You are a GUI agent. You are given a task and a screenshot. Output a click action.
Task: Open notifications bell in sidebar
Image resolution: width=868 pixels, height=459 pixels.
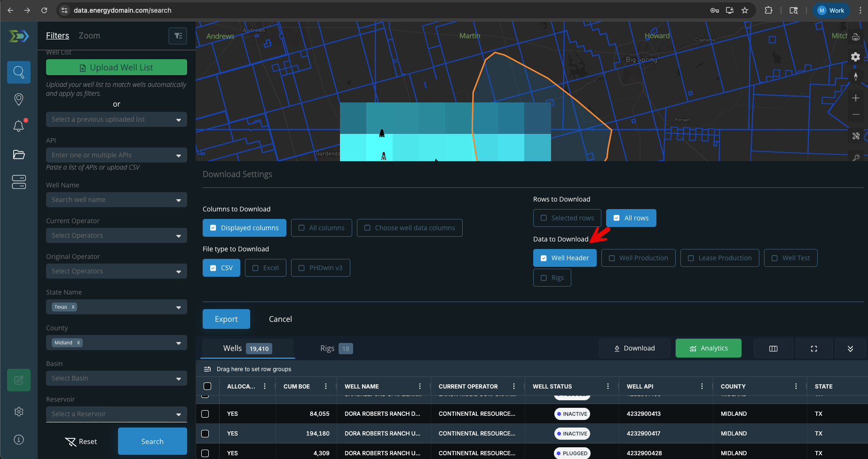point(19,126)
